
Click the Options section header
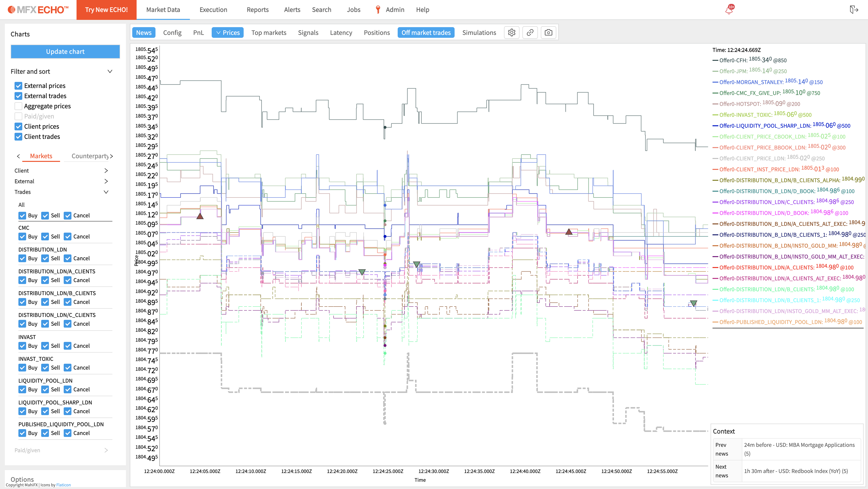pos(22,479)
